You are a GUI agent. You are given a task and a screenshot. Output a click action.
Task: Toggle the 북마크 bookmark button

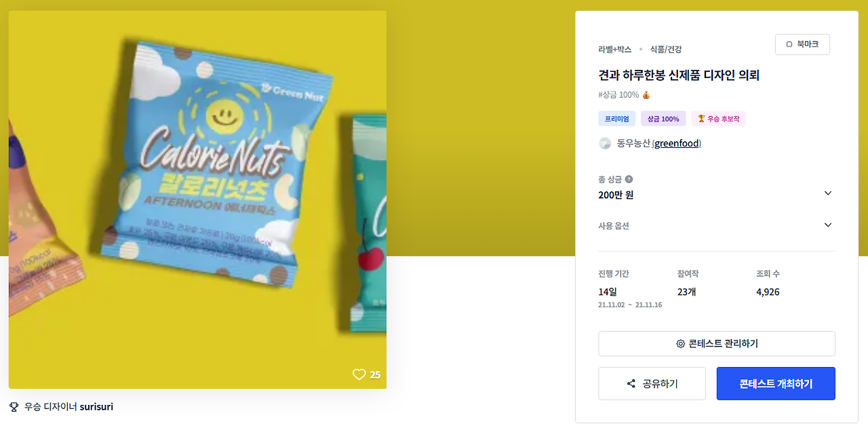802,44
